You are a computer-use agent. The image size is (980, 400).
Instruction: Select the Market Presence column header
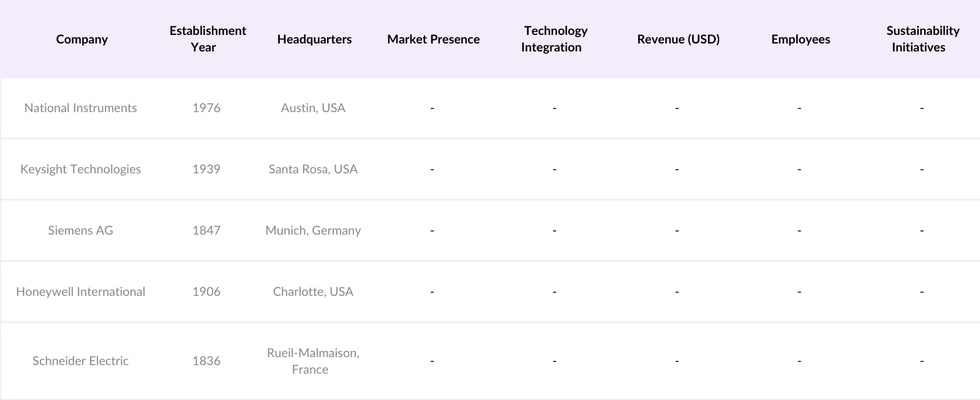click(x=433, y=39)
